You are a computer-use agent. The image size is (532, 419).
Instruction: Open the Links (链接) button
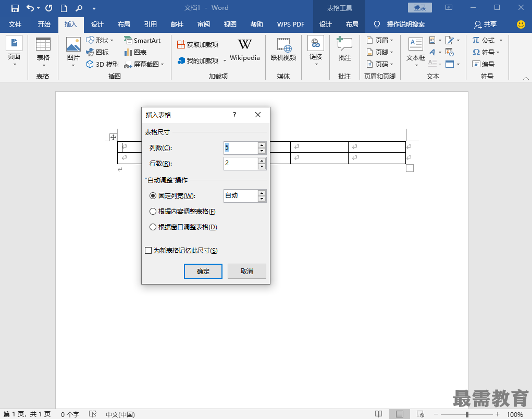pyautogui.click(x=316, y=51)
